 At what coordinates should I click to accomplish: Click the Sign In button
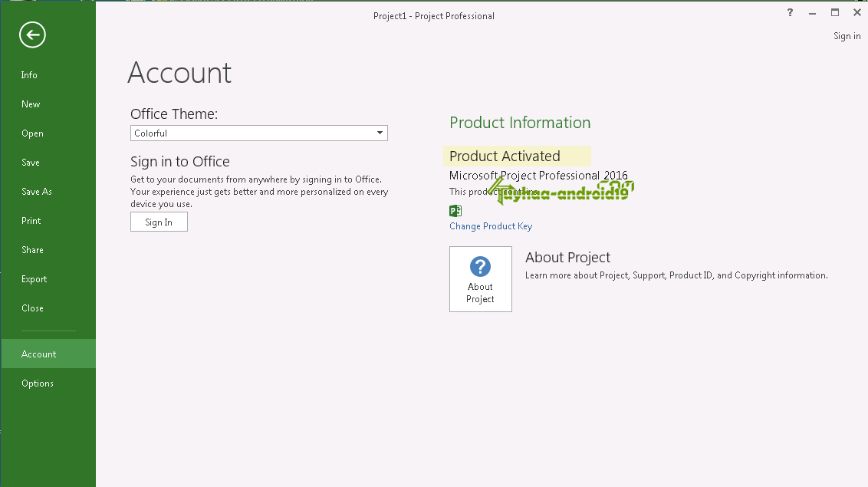pyautogui.click(x=159, y=222)
